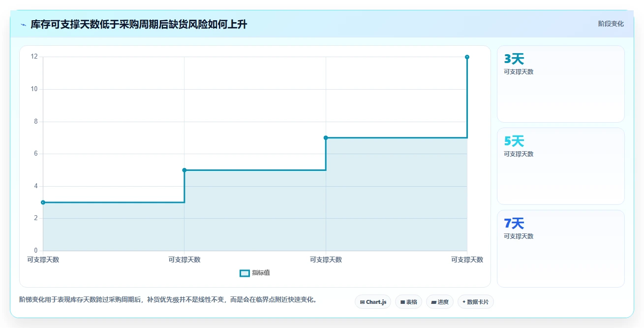Click the lightning icon beside the title
The image size is (644, 328).
(23, 25)
